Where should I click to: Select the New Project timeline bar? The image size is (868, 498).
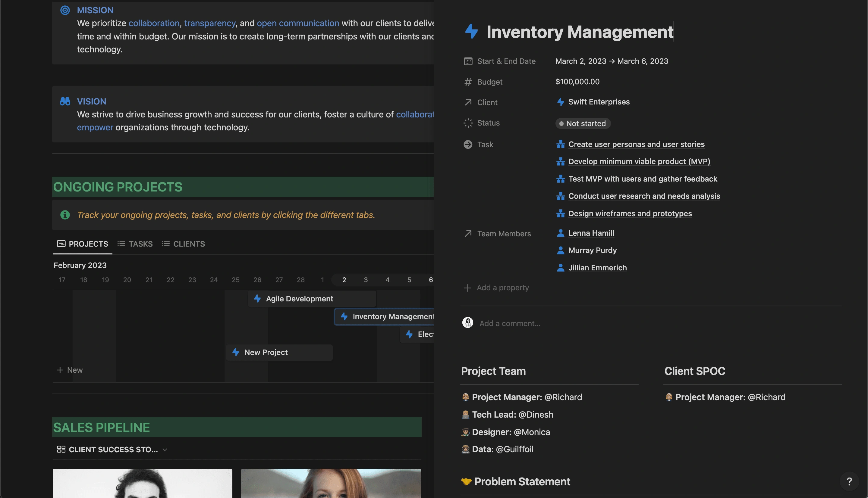pyautogui.click(x=279, y=352)
